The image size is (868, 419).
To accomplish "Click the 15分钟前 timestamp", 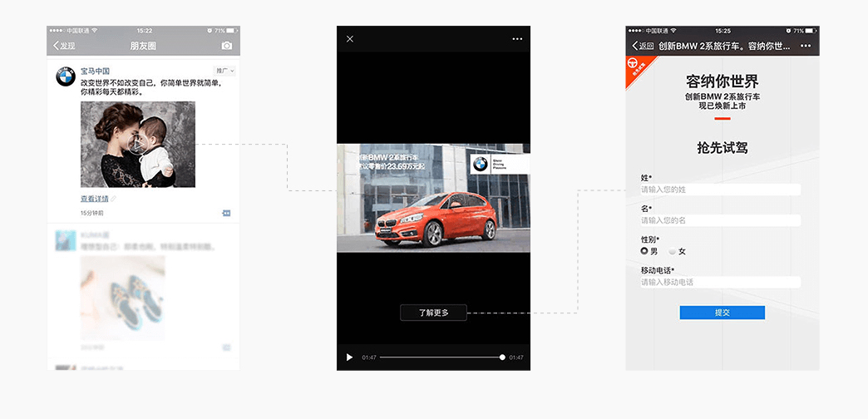I will 92,213.
